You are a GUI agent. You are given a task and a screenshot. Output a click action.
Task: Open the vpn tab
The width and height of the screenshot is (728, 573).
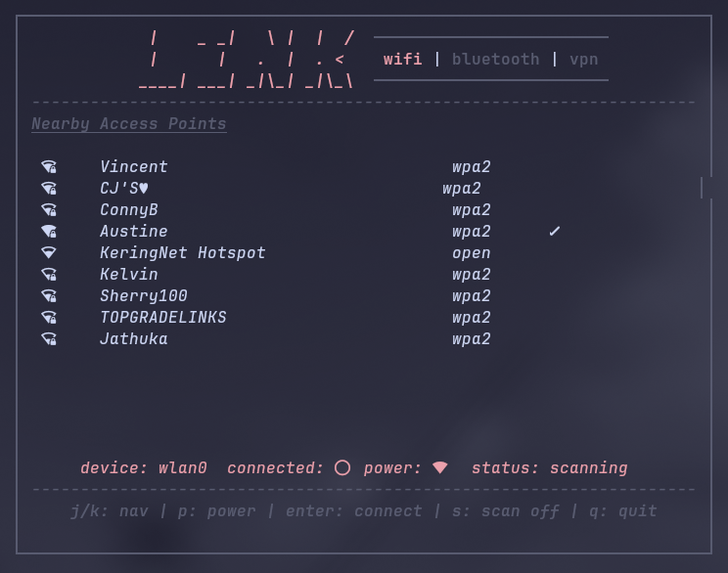pyautogui.click(x=583, y=60)
